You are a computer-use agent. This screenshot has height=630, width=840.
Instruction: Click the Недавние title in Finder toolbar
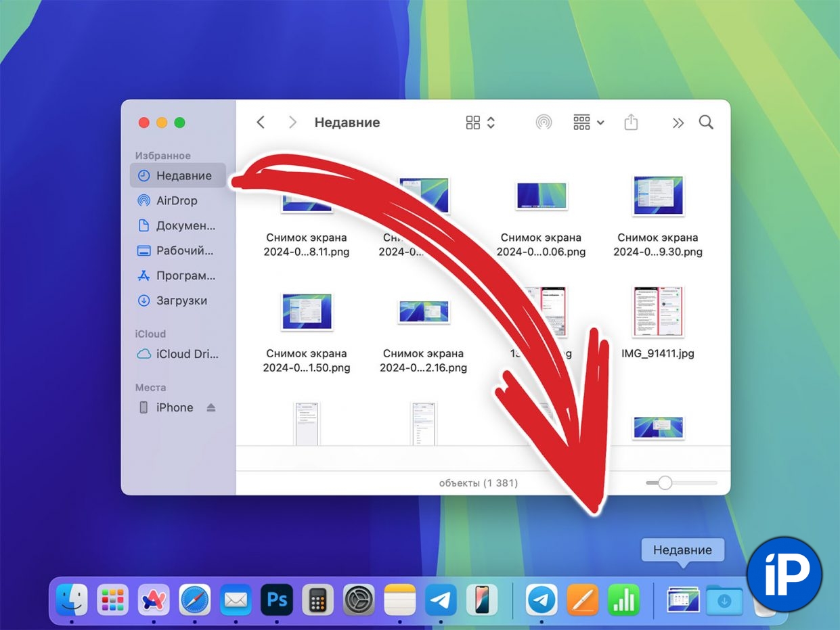347,122
